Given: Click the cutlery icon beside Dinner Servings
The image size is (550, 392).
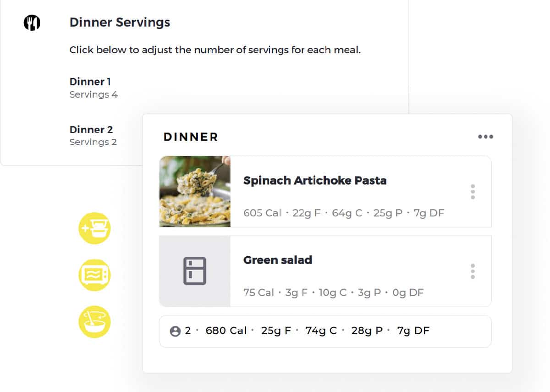Looking at the screenshot, I should pos(31,22).
